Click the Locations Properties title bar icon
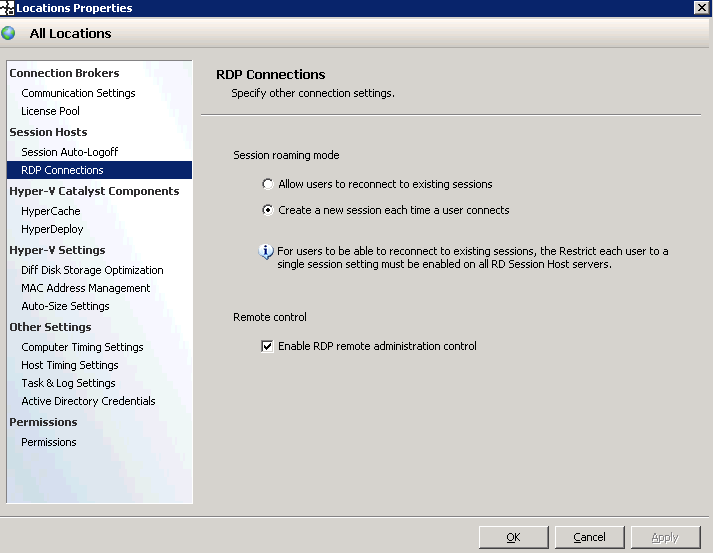 [x=7, y=8]
